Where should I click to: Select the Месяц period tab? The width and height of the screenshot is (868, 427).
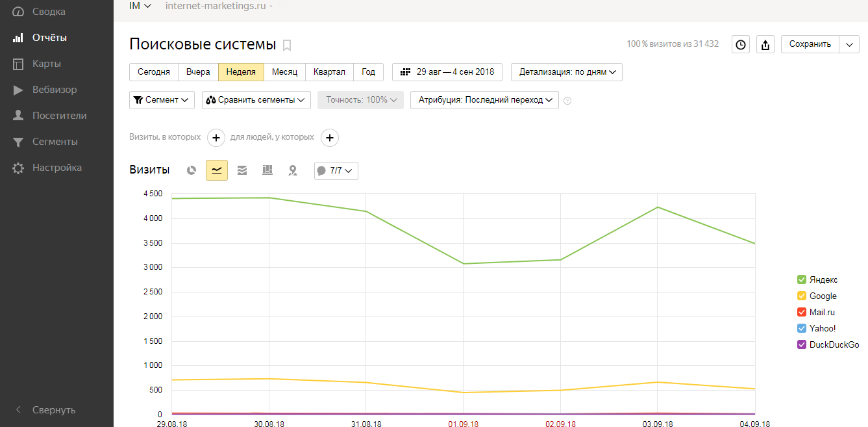284,71
